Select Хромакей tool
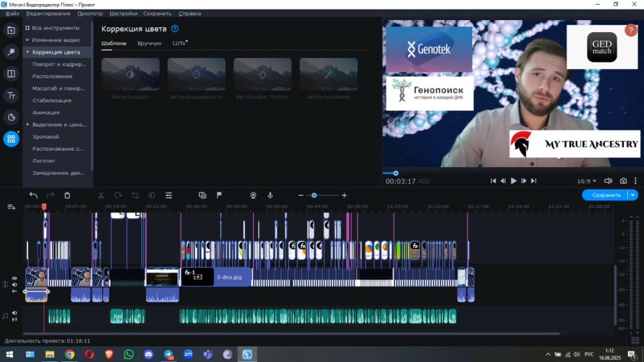Image resolution: width=644 pixels, height=362 pixels. pos(45,137)
